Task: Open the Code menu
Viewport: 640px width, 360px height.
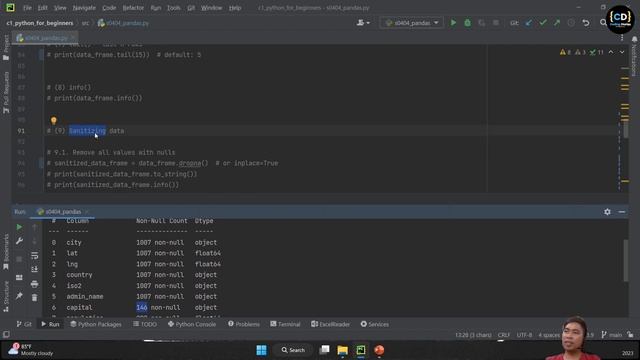Action: pyautogui.click(x=109, y=8)
